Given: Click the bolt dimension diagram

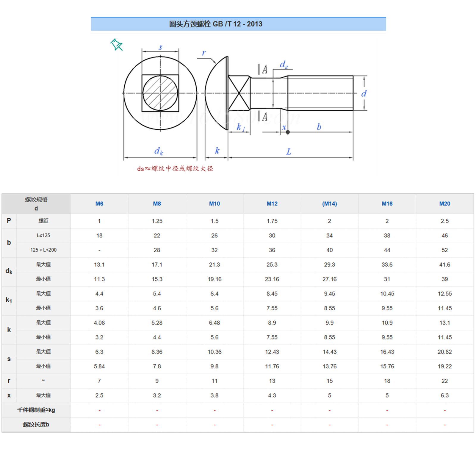Looking at the screenshot, I should pyautogui.click(x=245, y=103).
